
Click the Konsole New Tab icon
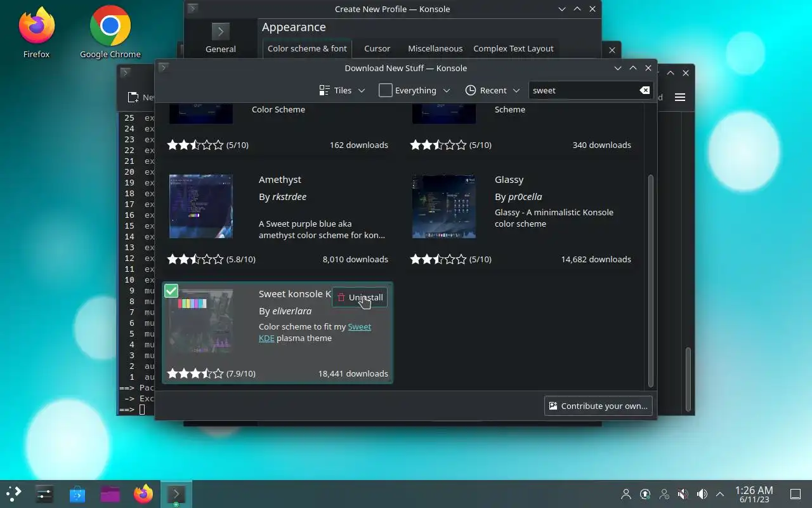pyautogui.click(x=133, y=97)
